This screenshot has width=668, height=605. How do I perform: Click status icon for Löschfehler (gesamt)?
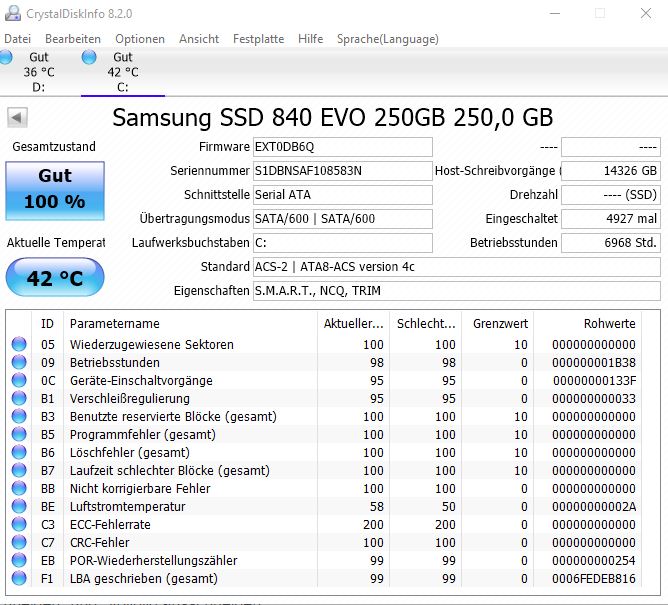[x=19, y=452]
